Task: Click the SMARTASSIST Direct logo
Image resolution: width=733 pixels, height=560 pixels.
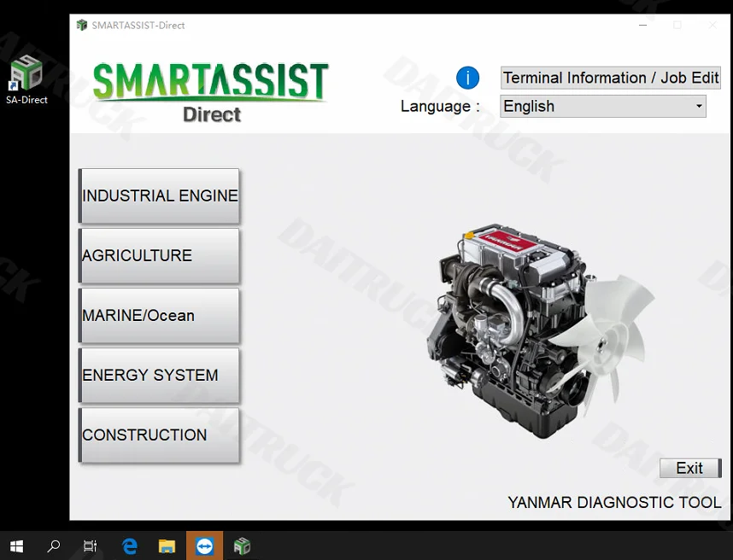Action: pyautogui.click(x=211, y=93)
